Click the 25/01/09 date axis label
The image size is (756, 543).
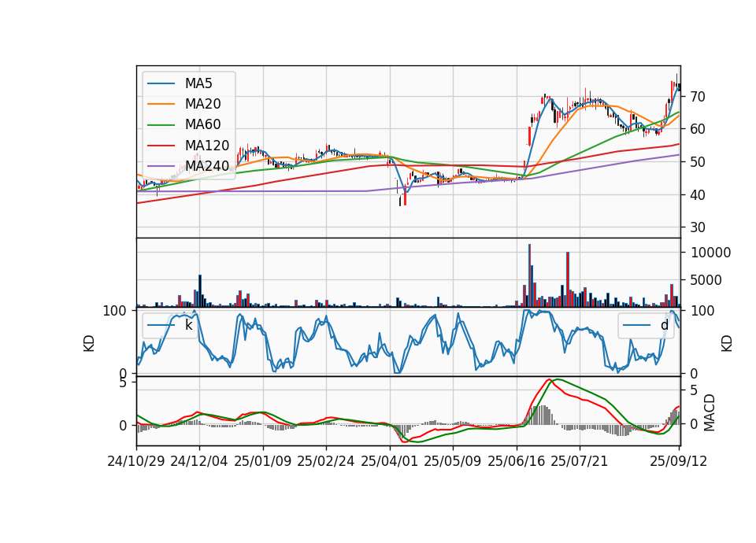263,461
